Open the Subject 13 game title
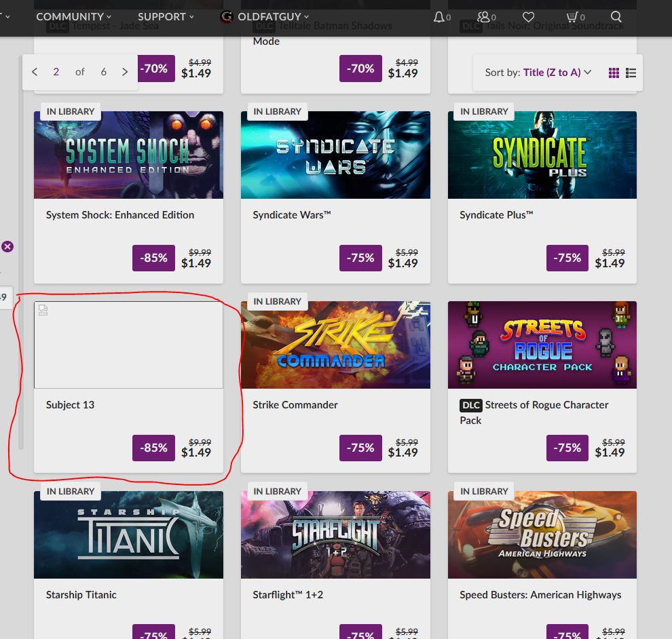The width and height of the screenshot is (672, 639). (71, 405)
